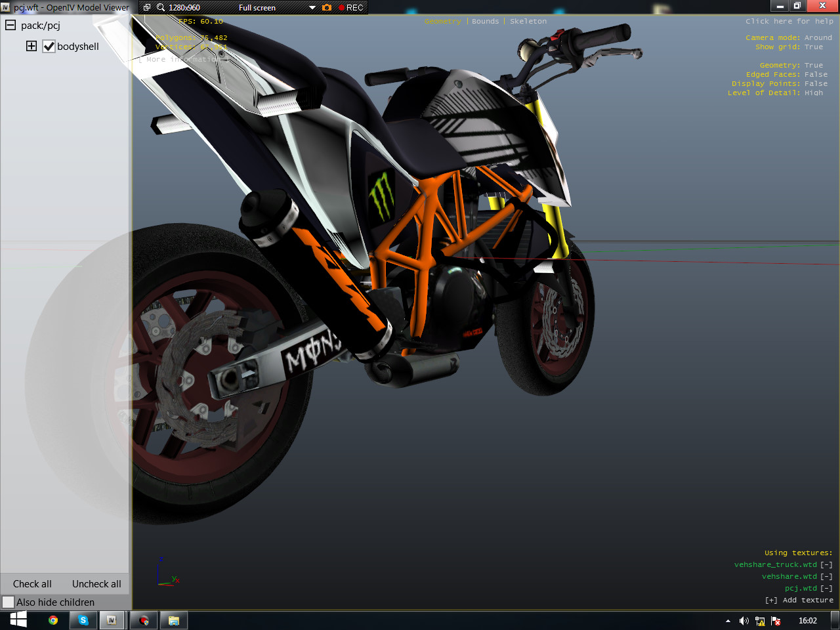
Task: Collapse the pack:/pcj tree node
Action: (x=10, y=25)
